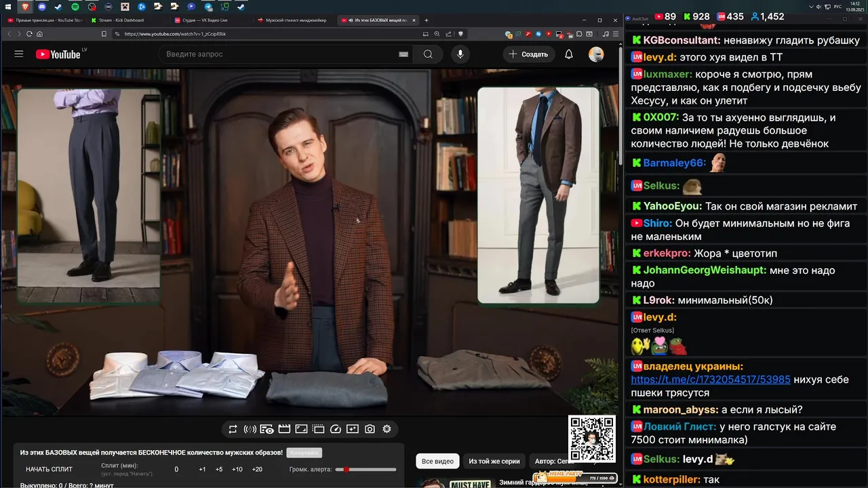This screenshot has width=868, height=488.
Task: Open the on-screen keyboard in the search box
Action: coord(403,54)
